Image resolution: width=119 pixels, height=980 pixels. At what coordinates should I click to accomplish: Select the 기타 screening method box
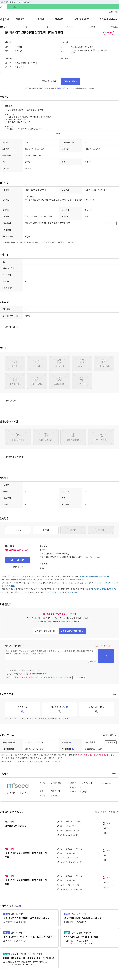[x=101, y=530]
